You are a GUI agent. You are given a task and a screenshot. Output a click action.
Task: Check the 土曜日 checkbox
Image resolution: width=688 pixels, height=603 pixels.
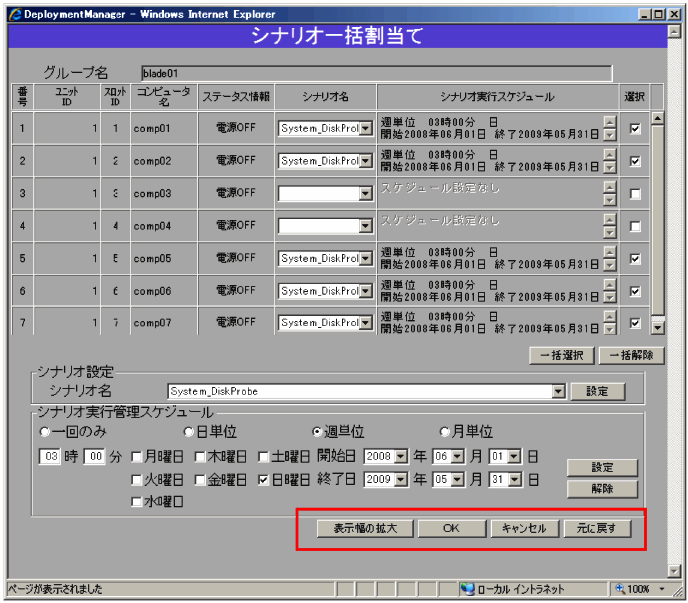[263, 457]
